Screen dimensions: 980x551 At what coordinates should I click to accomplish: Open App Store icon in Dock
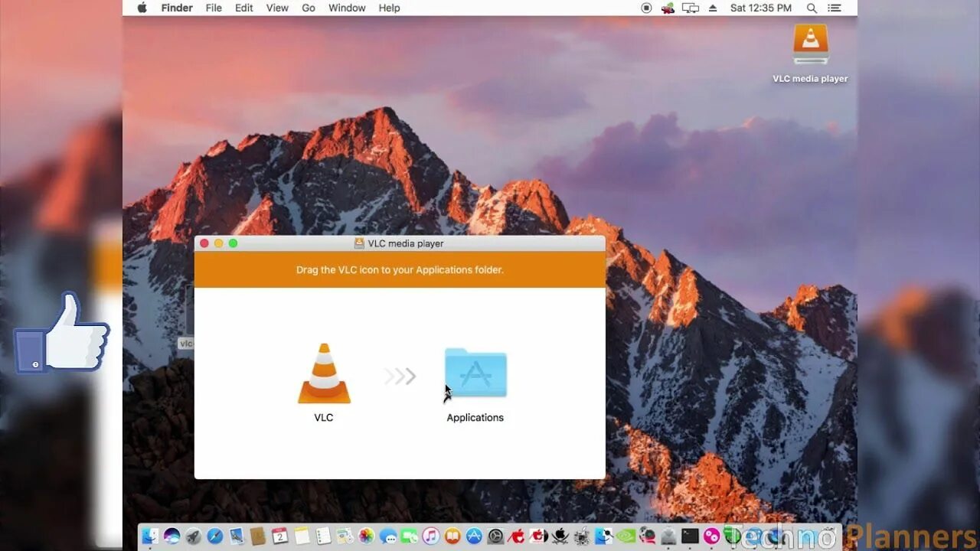(474, 536)
